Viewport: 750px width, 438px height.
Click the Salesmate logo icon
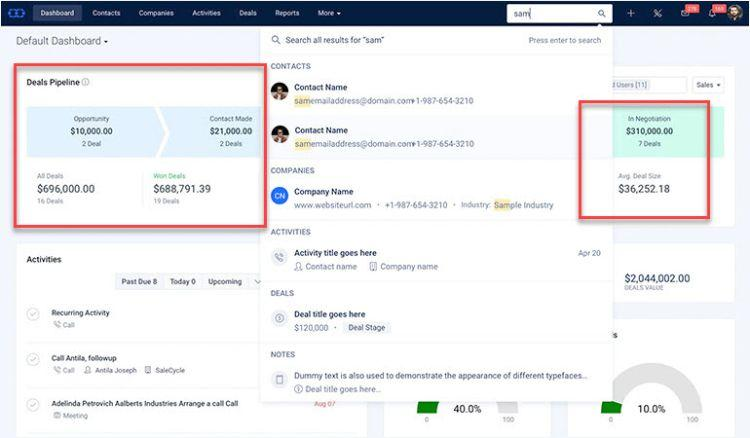point(16,13)
